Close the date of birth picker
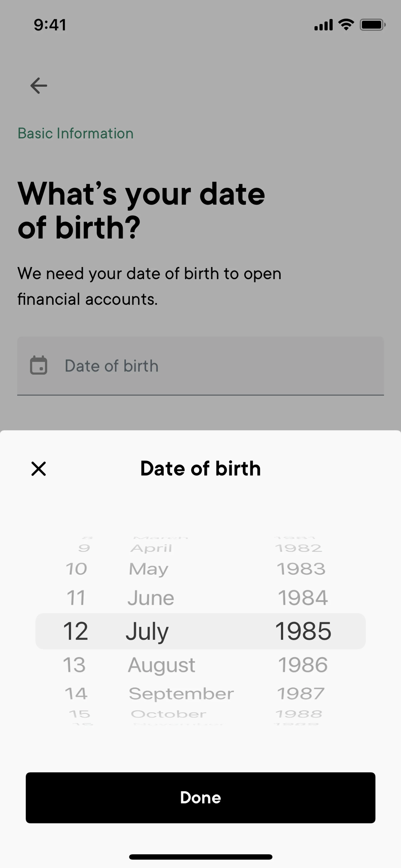The height and width of the screenshot is (868, 401). coord(38,469)
